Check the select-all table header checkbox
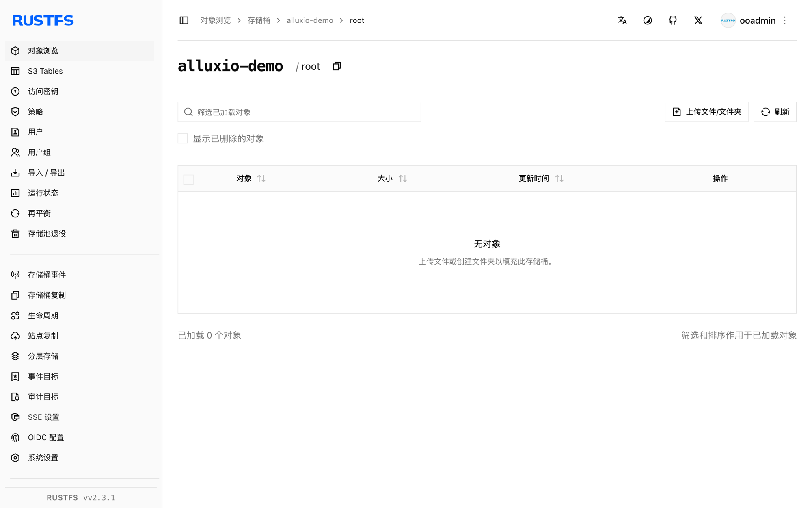Image resolution: width=812 pixels, height=508 pixels. pos(188,179)
